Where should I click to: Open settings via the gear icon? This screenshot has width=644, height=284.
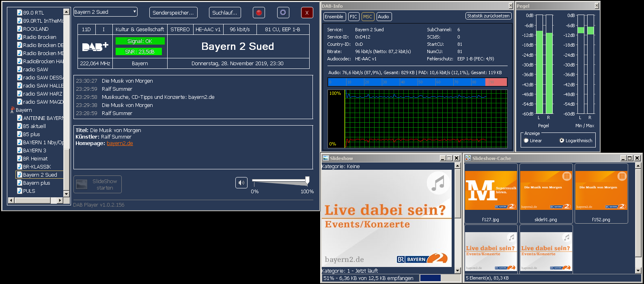point(283,13)
